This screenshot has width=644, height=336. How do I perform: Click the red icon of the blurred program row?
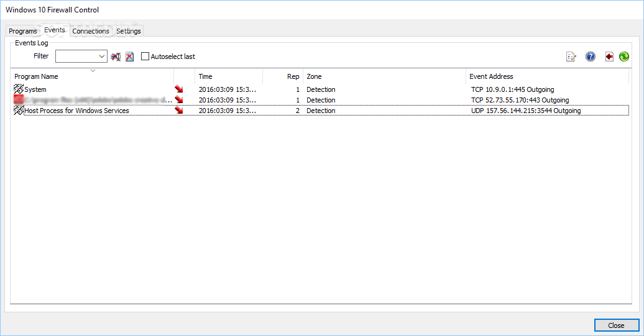pyautogui.click(x=19, y=100)
